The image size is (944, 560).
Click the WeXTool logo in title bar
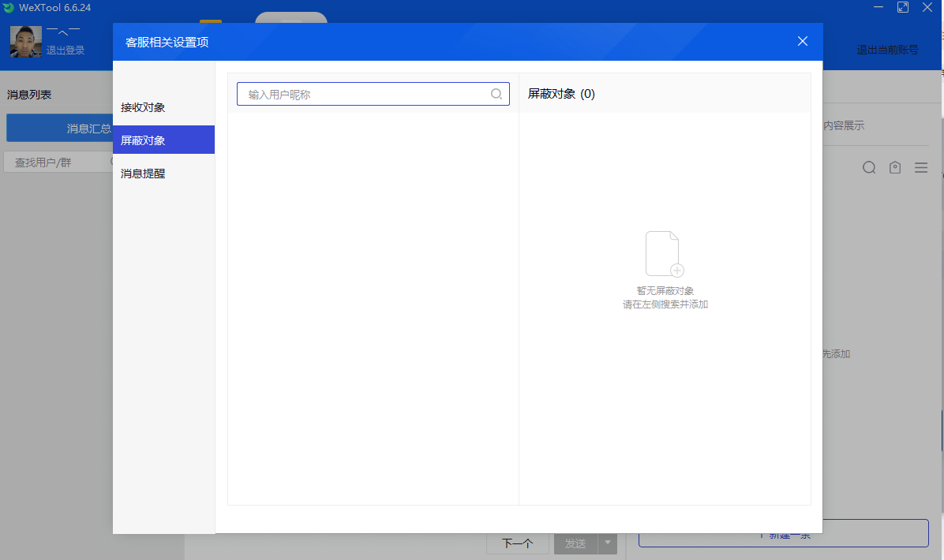point(9,7)
